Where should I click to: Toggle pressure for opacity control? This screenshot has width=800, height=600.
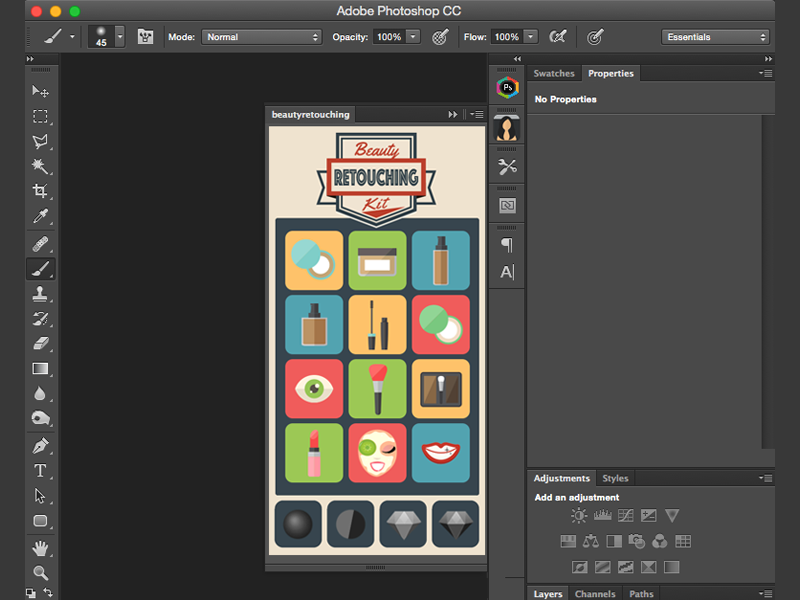(440, 37)
